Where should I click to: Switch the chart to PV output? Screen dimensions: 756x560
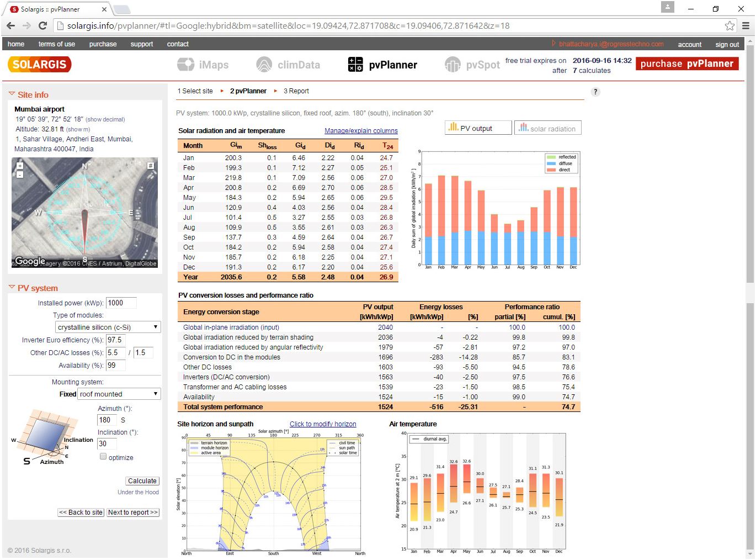(478, 128)
